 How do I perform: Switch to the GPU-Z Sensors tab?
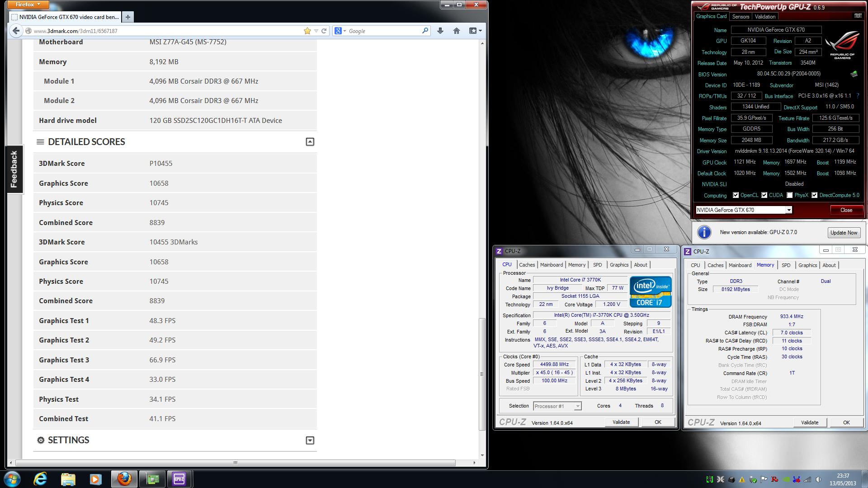(741, 17)
